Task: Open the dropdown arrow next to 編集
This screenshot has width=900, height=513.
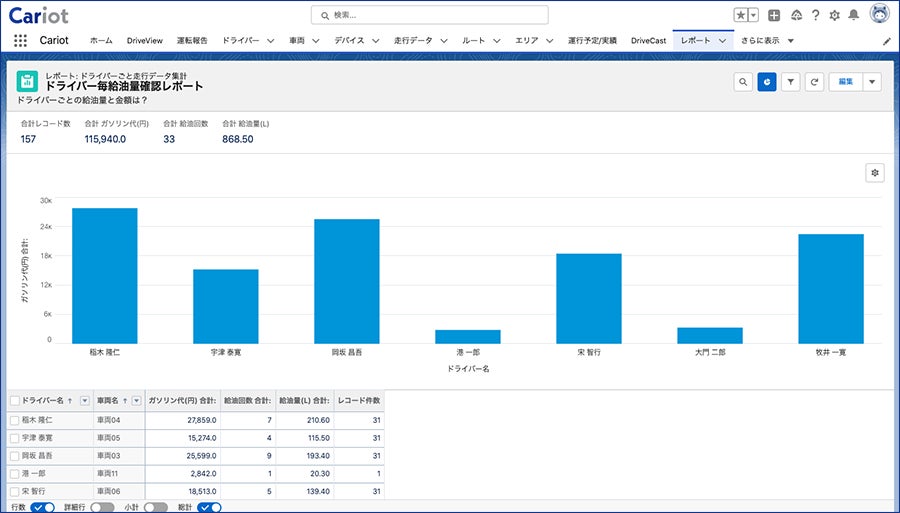Action: click(x=871, y=82)
